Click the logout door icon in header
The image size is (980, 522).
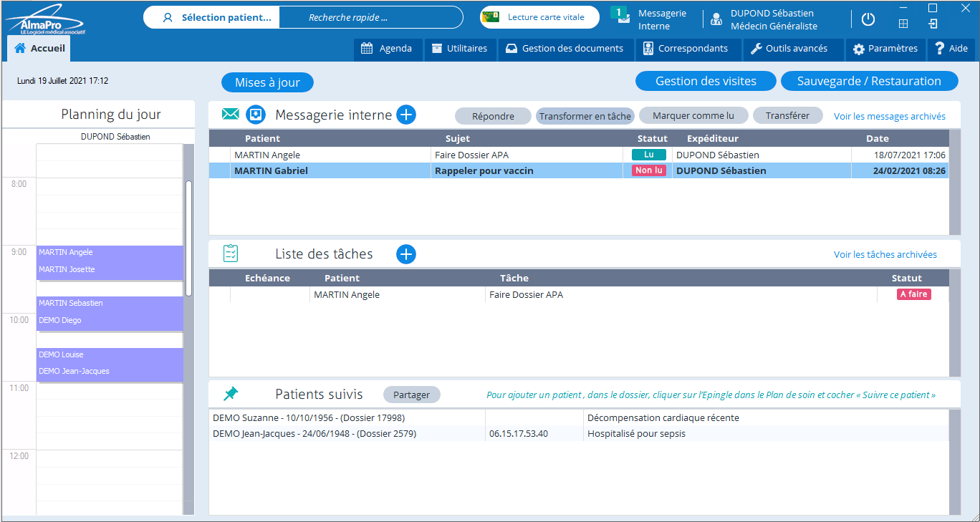(933, 24)
